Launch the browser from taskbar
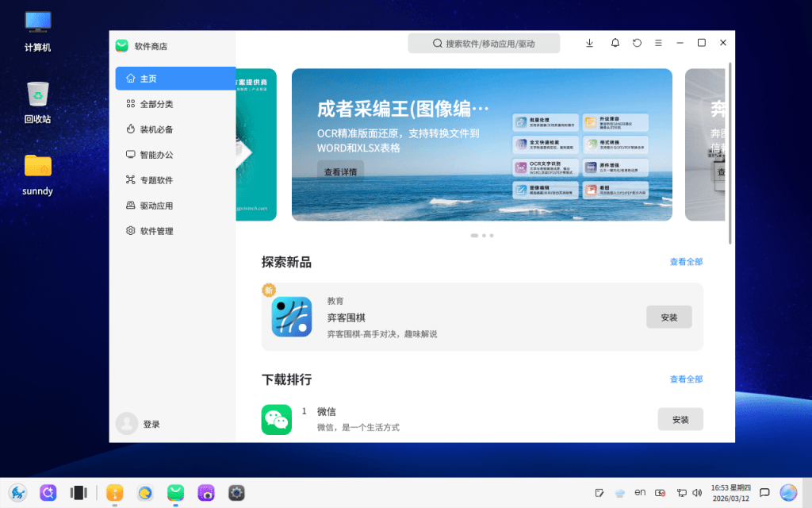812x508 pixels. 145,492
